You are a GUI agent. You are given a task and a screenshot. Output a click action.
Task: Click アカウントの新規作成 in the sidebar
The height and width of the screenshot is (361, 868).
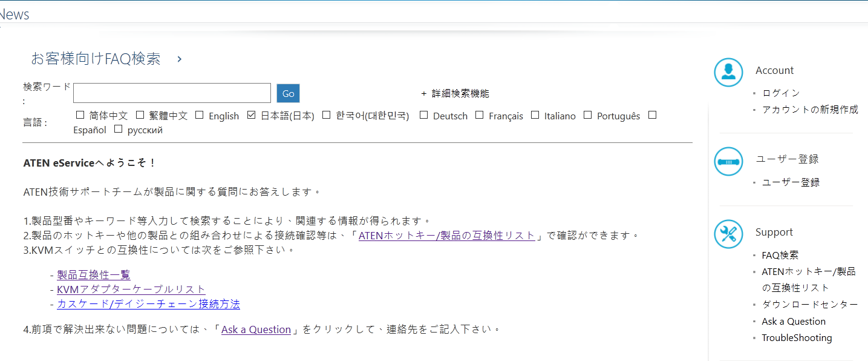(810, 110)
